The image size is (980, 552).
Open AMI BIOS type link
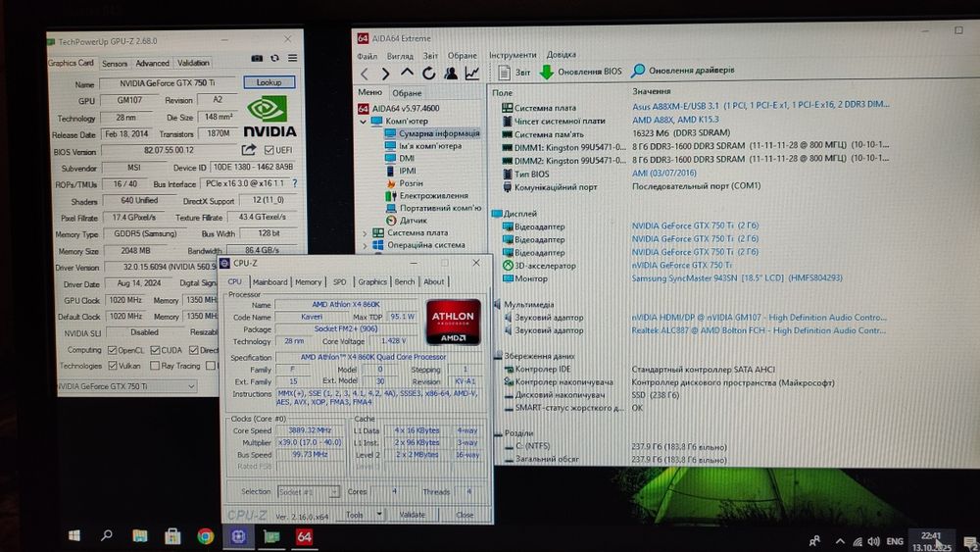663,174
